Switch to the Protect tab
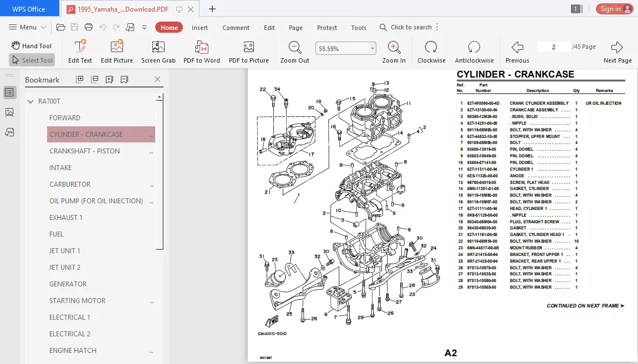The width and height of the screenshot is (638, 364). tap(326, 28)
